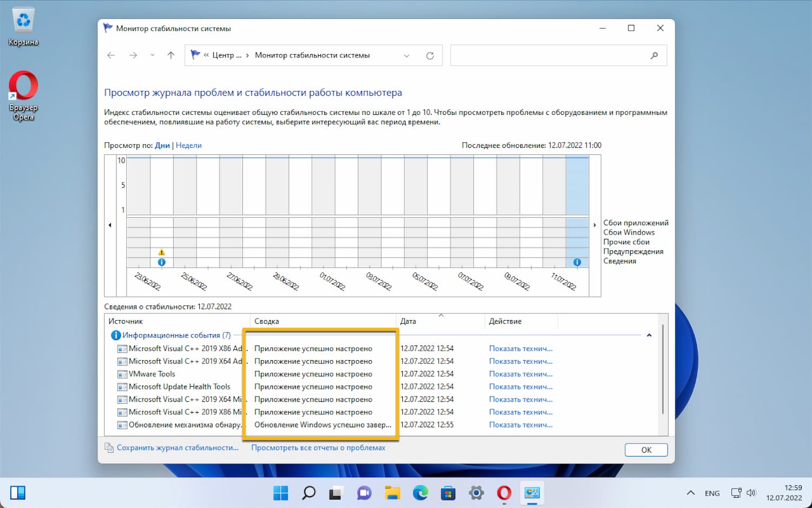Click the warning triangle on 23.06.2022
This screenshot has width=812, height=508.
pos(161,252)
